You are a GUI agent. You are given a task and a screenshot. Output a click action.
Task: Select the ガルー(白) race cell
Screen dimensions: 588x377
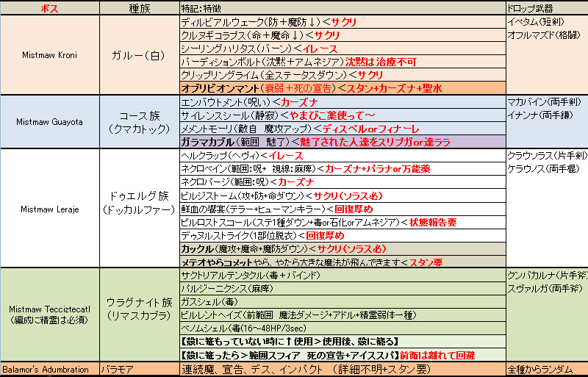point(140,55)
